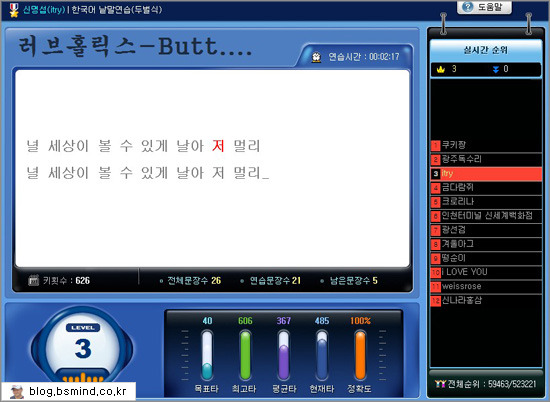Select rank 1 player 쿠키짱
The height and width of the screenshot is (402, 550).
(486, 145)
